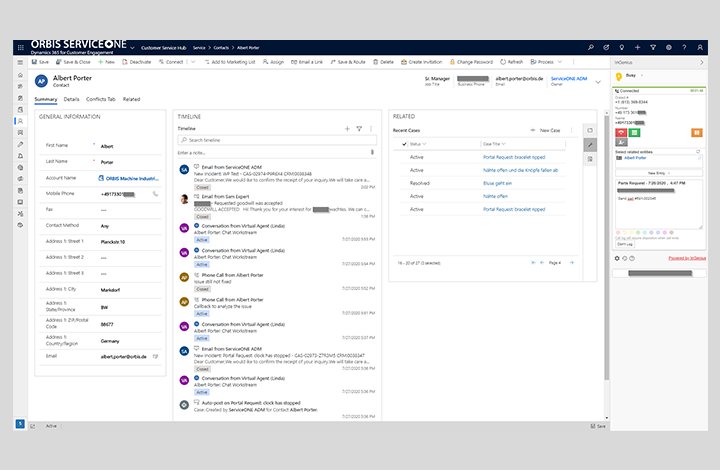Click the Deactivate command
720x470 pixels.
(x=136, y=62)
